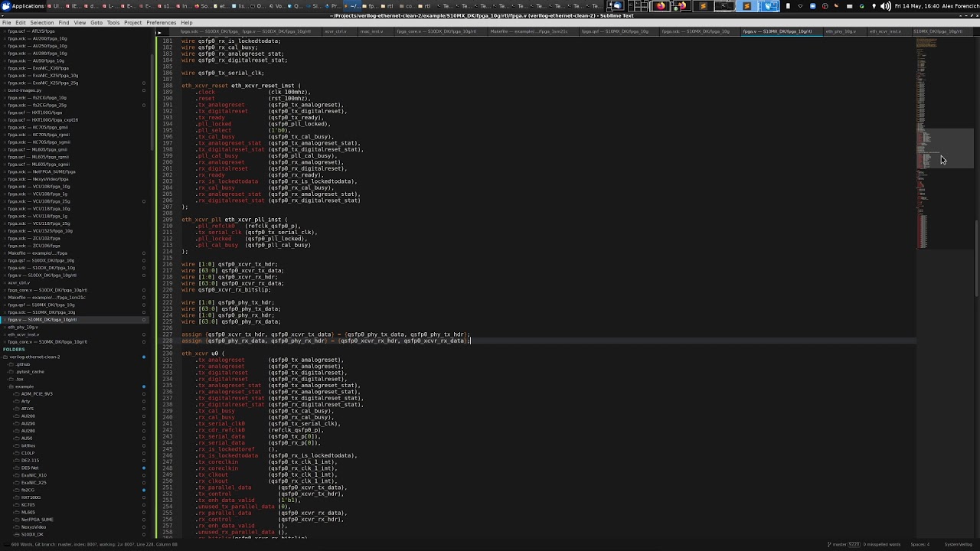The height and width of the screenshot is (551, 980).
Task: Click git status dot for fb2CG folder
Action: (143, 490)
